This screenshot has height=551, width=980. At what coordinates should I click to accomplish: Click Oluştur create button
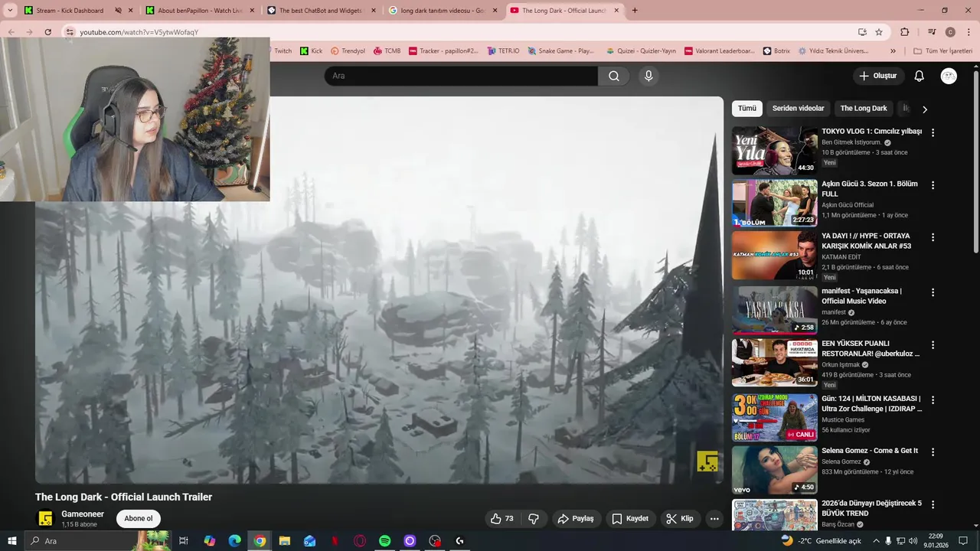point(877,76)
